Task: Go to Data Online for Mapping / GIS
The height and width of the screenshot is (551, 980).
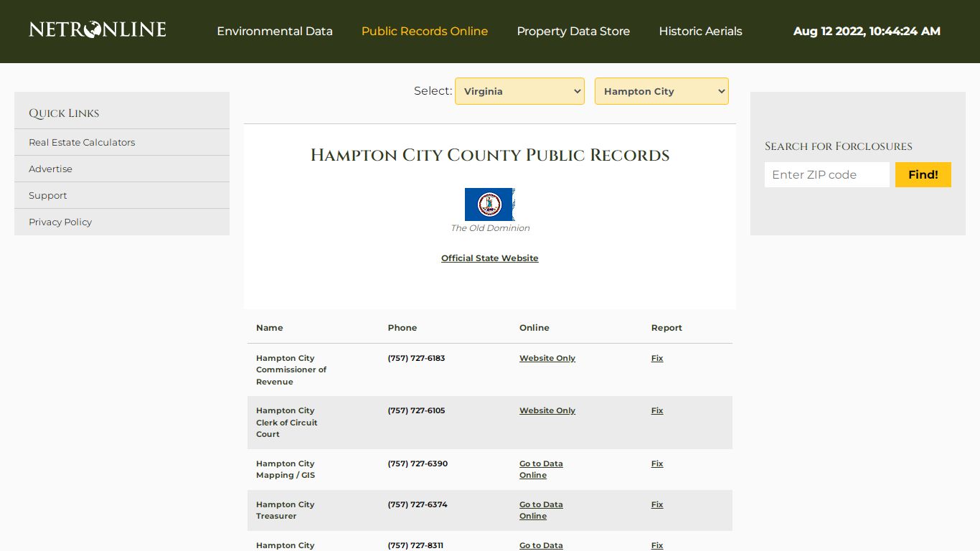Action: pos(541,469)
